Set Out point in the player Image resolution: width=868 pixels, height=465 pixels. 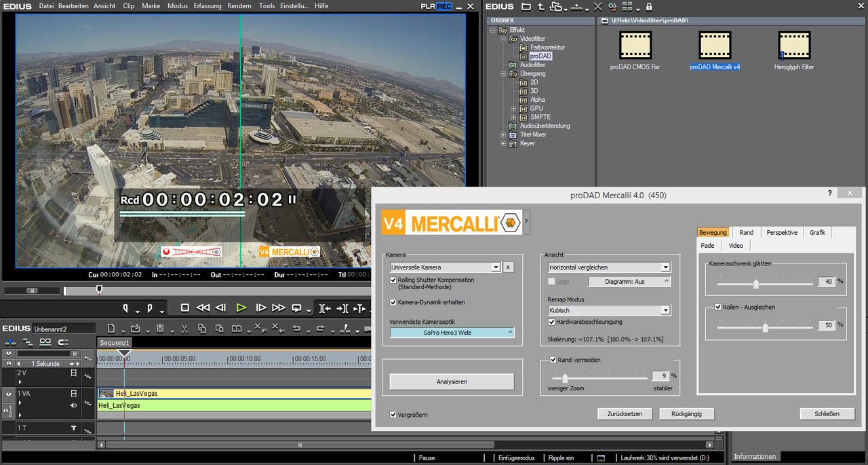pyautogui.click(x=150, y=308)
